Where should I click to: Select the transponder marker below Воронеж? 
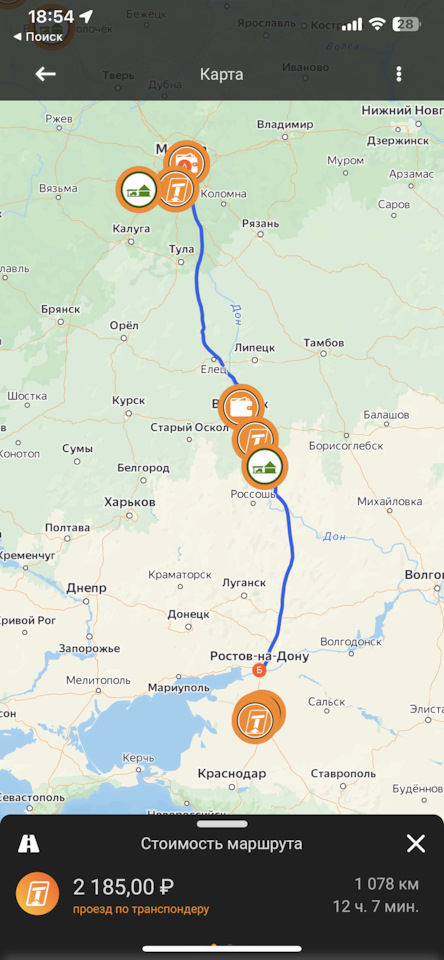(255, 437)
